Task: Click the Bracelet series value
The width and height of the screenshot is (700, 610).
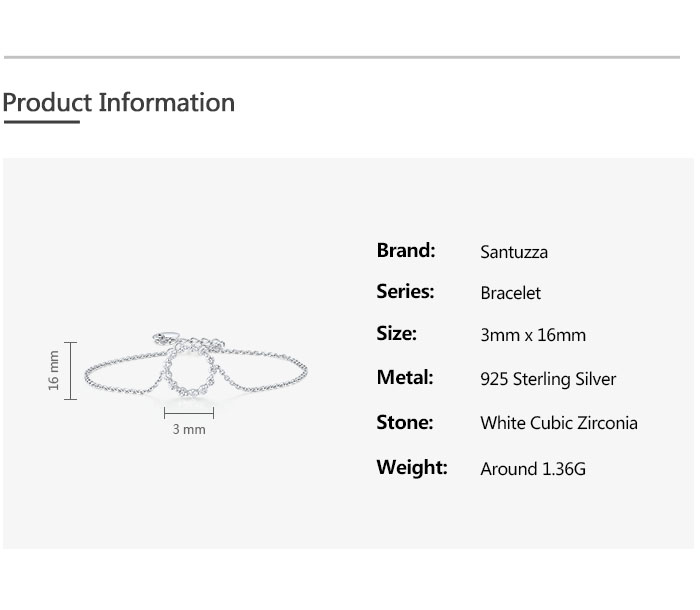Action: 510,294
